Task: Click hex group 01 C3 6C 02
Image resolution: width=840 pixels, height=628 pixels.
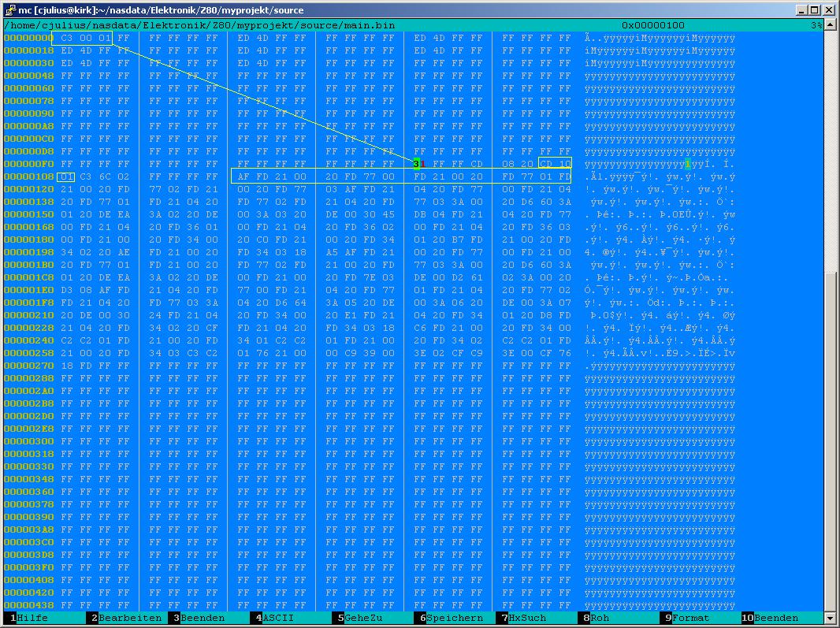Action: [x=95, y=177]
